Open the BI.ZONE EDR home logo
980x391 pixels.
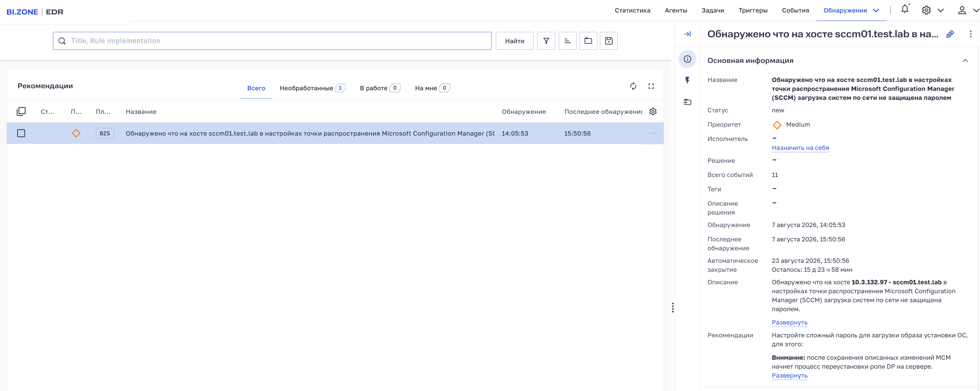(35, 11)
